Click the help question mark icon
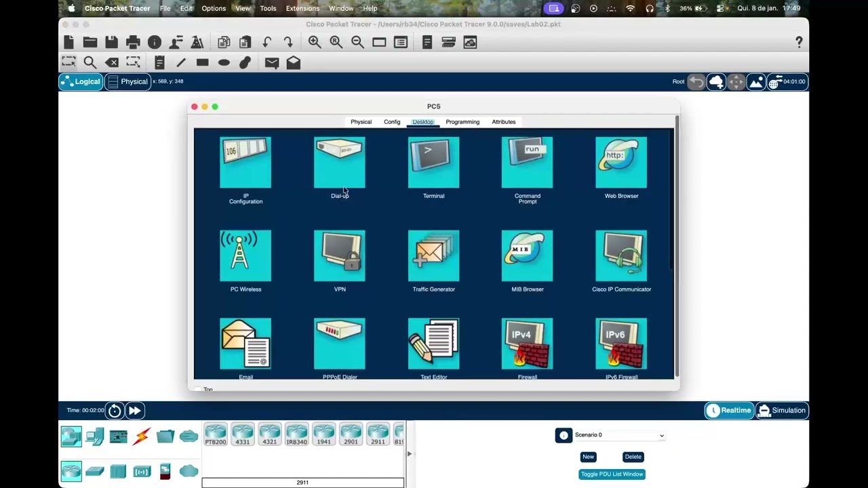Screen dimensions: 868x488 (799, 42)
